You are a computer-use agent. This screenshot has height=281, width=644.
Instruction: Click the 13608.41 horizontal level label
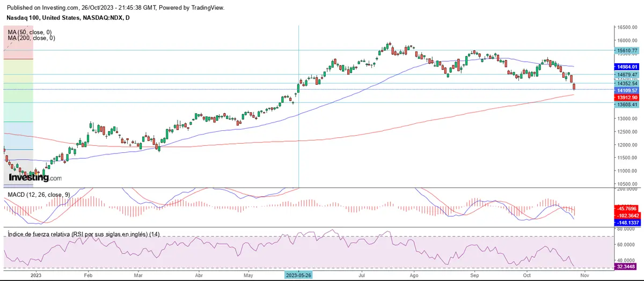(x=627, y=105)
